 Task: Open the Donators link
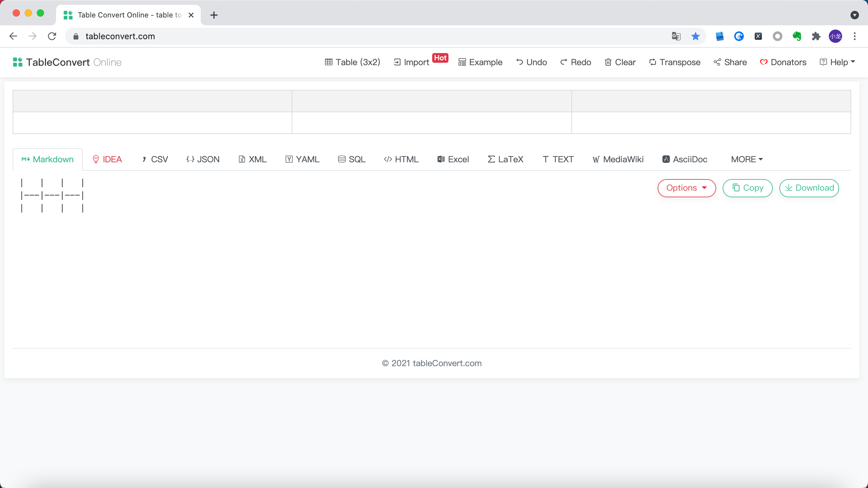coord(783,62)
